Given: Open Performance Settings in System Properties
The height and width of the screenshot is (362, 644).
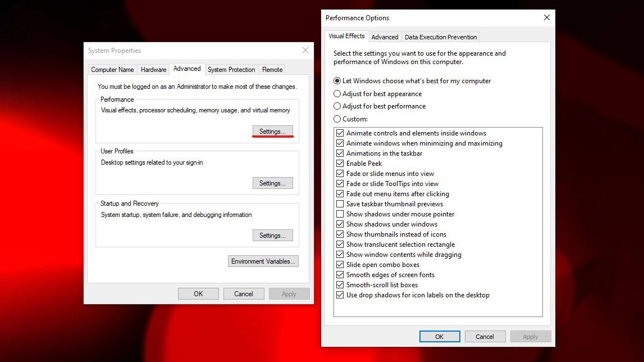Looking at the screenshot, I should pyautogui.click(x=273, y=131).
